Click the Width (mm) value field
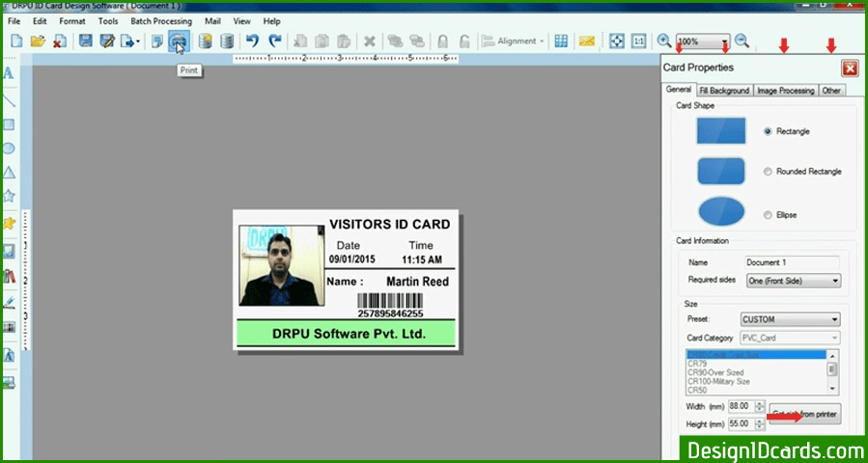 742,406
